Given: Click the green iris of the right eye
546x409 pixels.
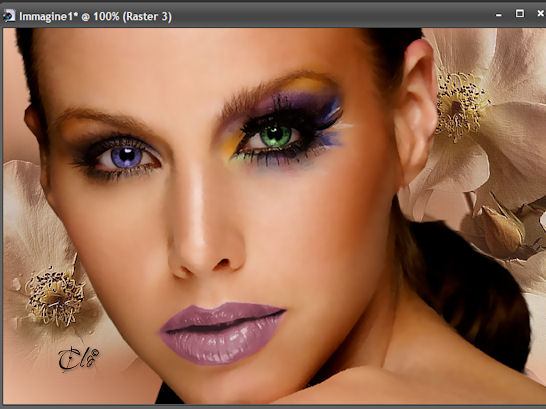Looking at the screenshot, I should tap(276, 135).
